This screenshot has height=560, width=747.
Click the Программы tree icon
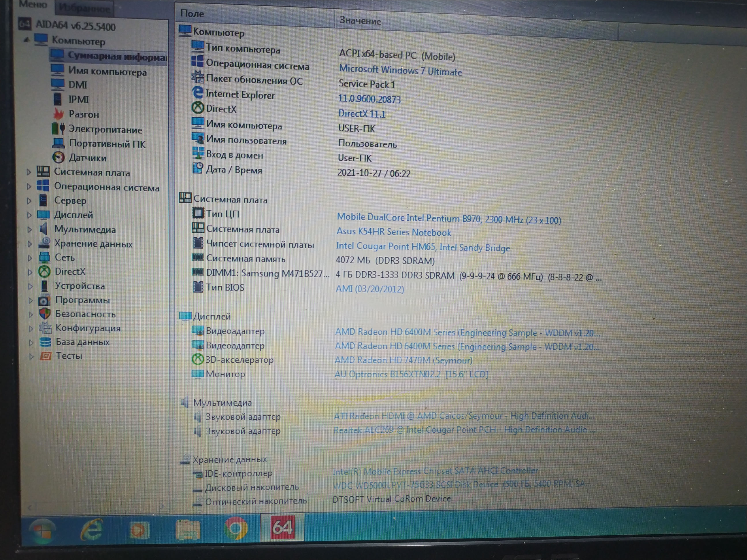click(44, 300)
